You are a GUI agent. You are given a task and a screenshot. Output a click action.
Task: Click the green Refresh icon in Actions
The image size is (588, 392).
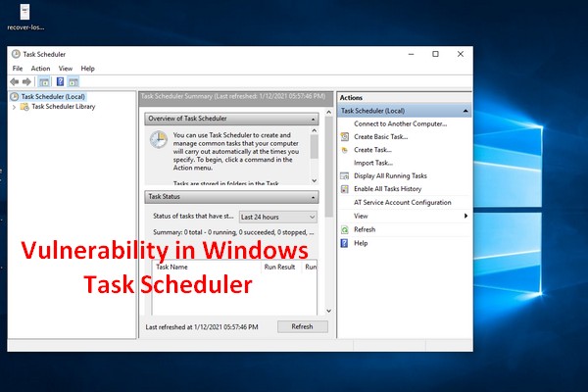pyautogui.click(x=345, y=229)
